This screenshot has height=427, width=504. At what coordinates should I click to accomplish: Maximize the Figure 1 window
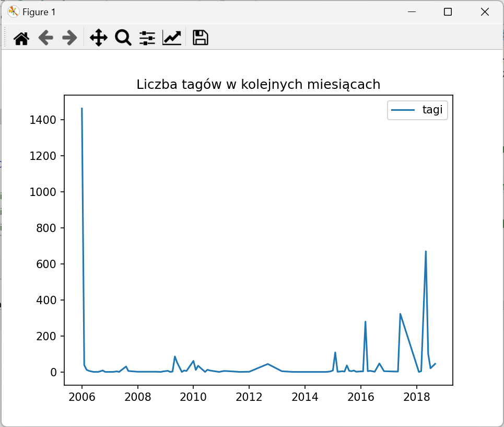(448, 12)
